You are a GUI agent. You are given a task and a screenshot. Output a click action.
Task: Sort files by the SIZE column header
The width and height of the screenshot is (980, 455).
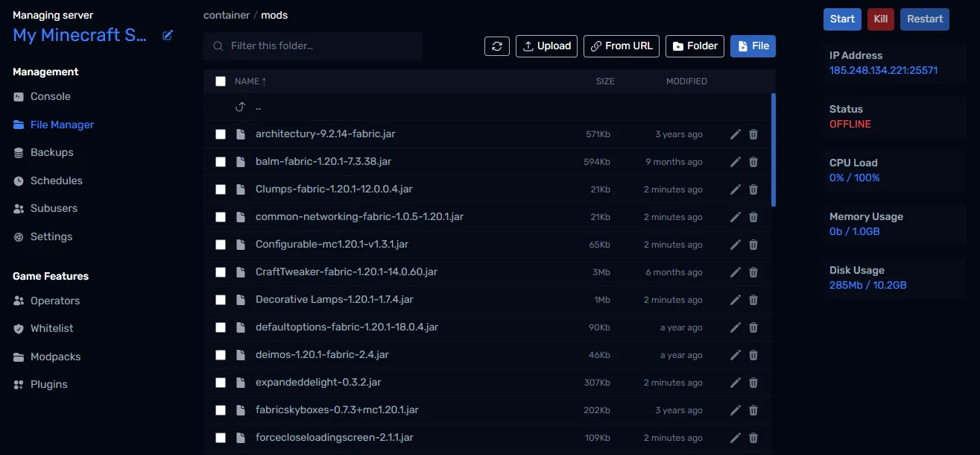(x=605, y=81)
